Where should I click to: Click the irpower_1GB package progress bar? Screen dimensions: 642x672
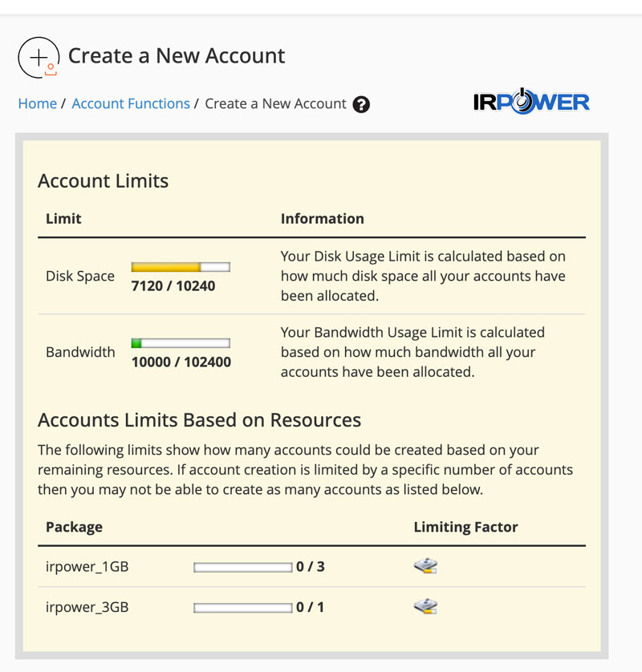(242, 568)
